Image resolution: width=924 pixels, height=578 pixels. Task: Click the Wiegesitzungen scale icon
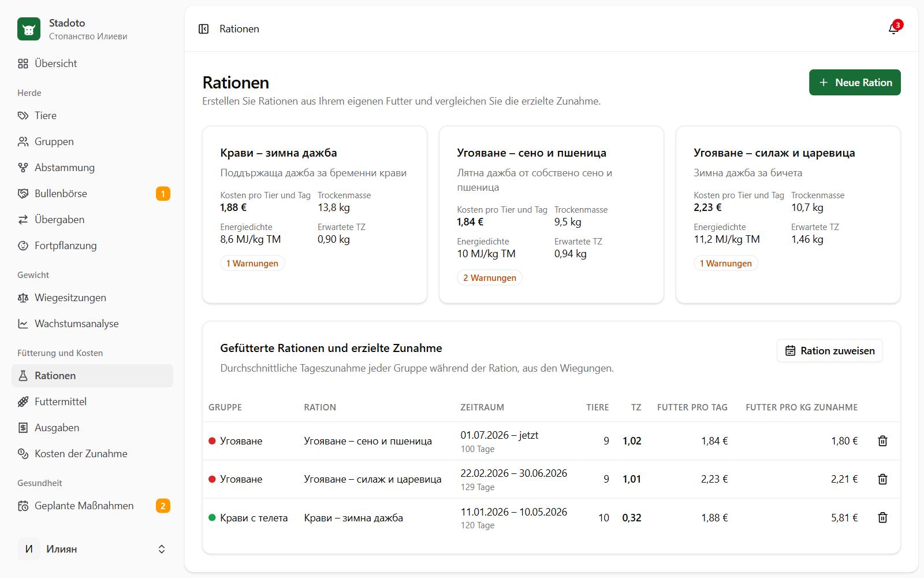click(x=23, y=298)
